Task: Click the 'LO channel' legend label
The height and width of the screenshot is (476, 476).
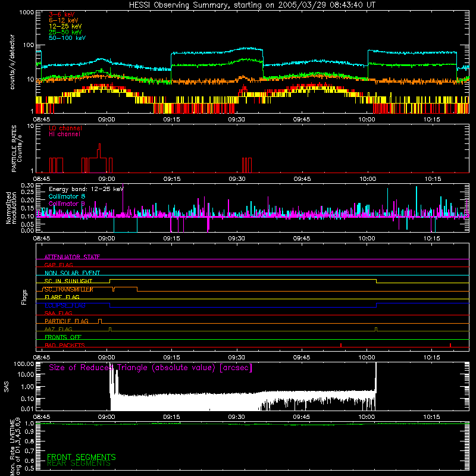Action: click(65, 128)
